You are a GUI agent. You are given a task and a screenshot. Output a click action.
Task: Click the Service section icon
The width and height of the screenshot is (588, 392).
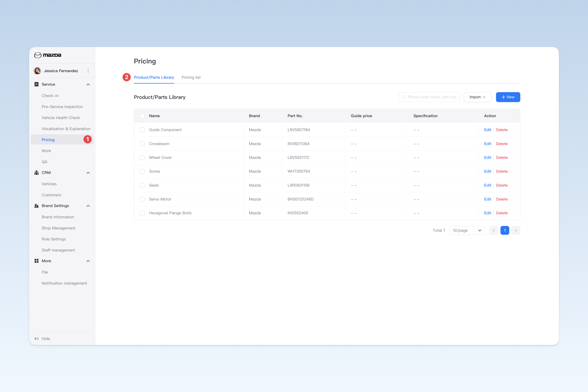(36, 84)
